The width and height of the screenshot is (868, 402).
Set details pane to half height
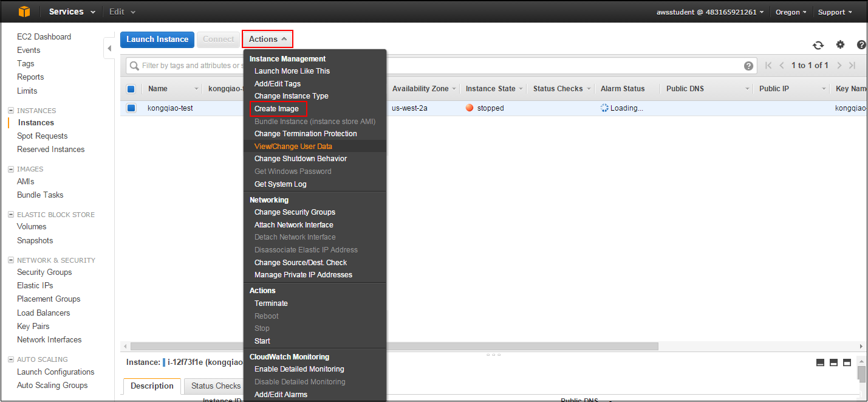tap(833, 362)
